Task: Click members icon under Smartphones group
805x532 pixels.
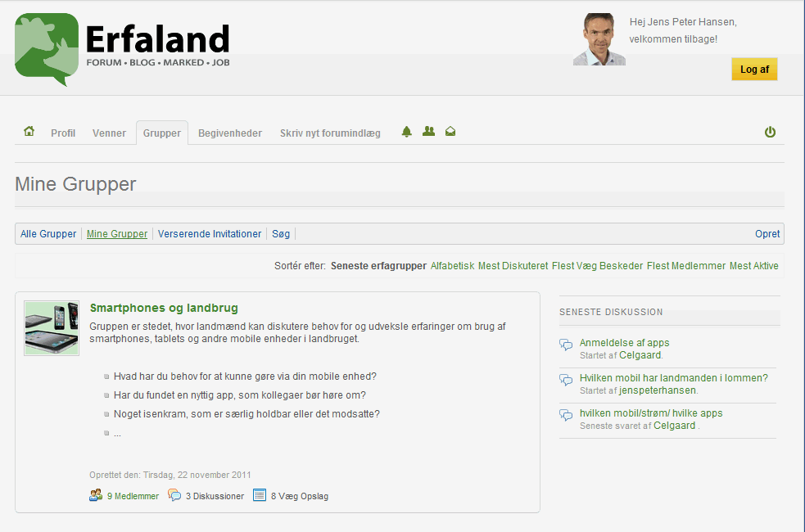Action: tap(96, 495)
